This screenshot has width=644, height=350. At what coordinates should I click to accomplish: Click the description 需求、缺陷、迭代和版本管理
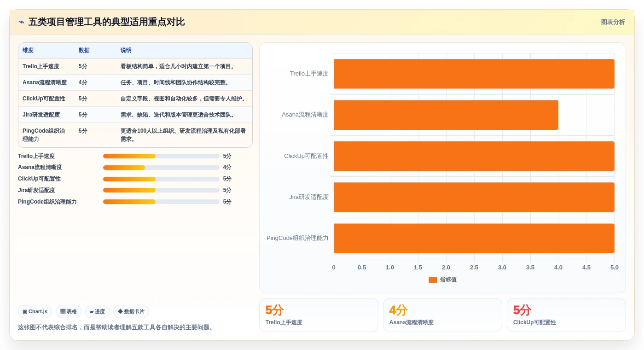(179, 115)
